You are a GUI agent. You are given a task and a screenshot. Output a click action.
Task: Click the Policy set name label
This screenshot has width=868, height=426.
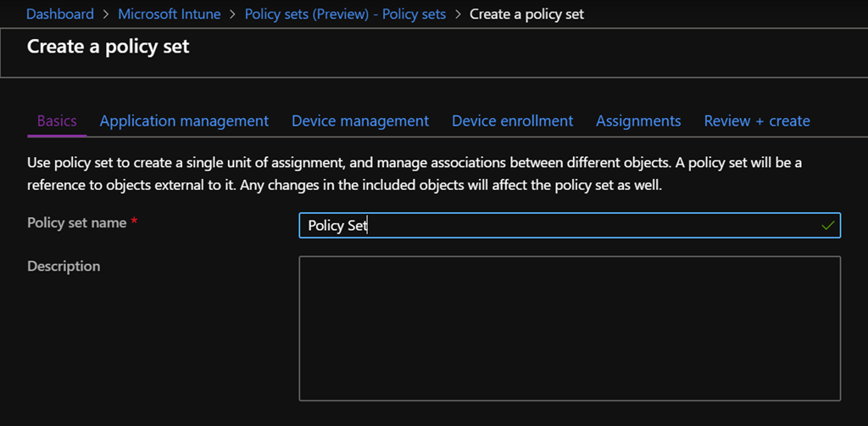(x=76, y=222)
